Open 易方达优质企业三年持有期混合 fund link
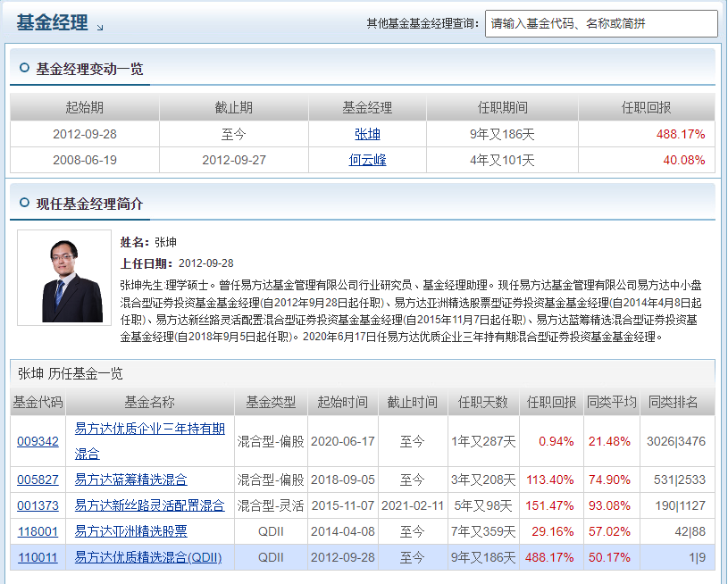Screen dimensions: 728x584 pyautogui.click(x=149, y=441)
